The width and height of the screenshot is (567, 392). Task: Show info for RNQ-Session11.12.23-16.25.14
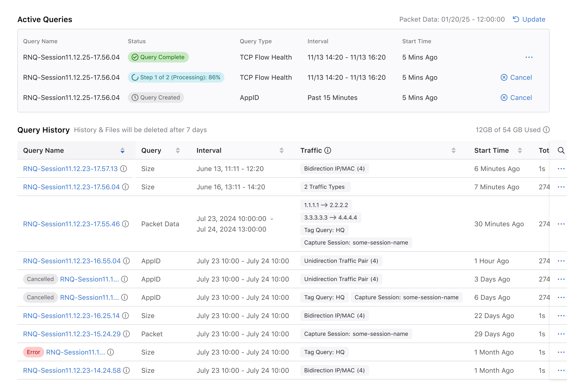tap(126, 316)
